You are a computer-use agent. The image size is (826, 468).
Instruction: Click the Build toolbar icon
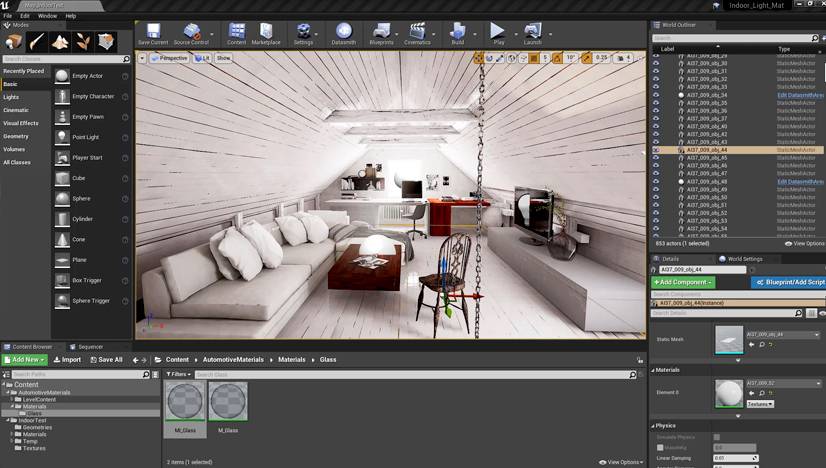coord(457,31)
